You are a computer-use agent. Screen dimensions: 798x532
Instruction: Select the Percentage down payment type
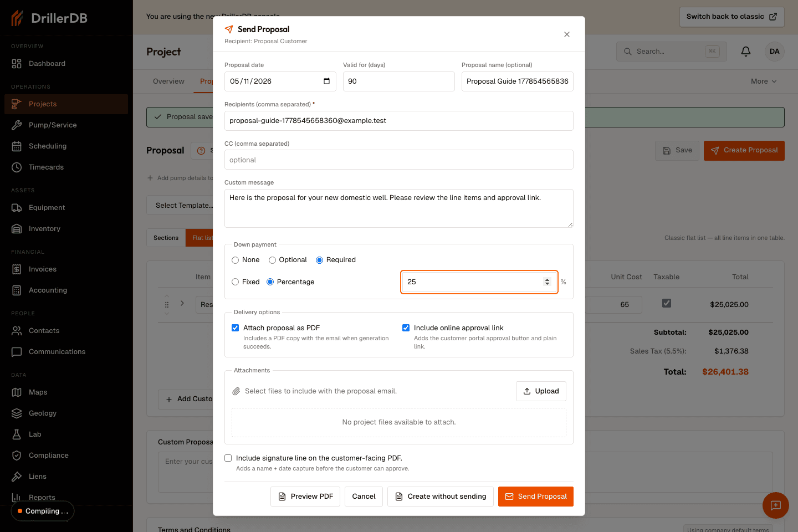[x=270, y=282]
